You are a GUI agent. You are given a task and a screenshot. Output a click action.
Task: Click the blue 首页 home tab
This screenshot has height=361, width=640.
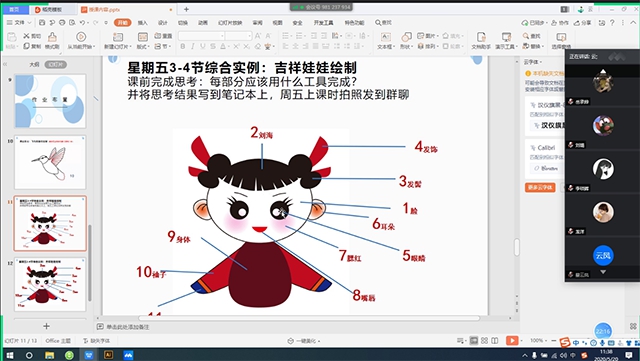(x=15, y=9)
